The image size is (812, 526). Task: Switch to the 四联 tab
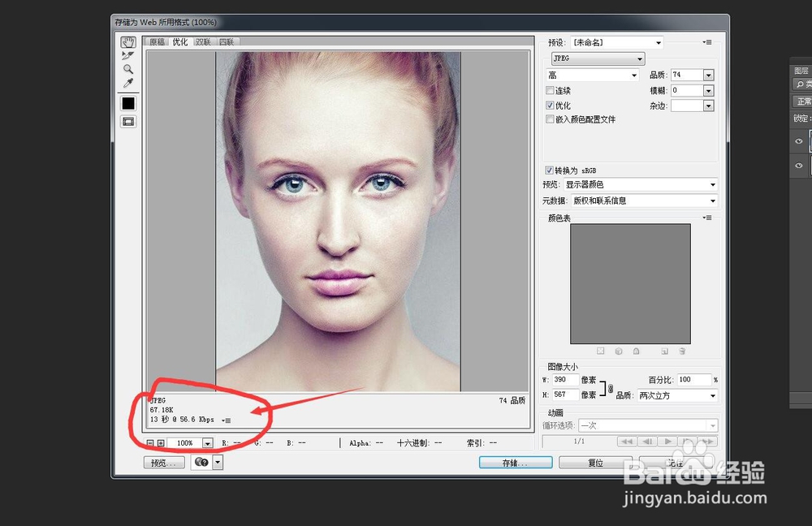(x=227, y=42)
